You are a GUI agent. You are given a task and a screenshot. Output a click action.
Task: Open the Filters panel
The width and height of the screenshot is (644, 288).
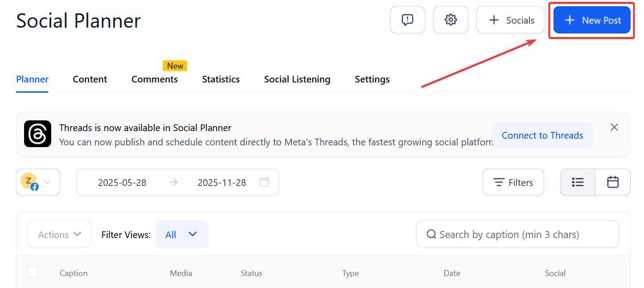click(x=513, y=182)
